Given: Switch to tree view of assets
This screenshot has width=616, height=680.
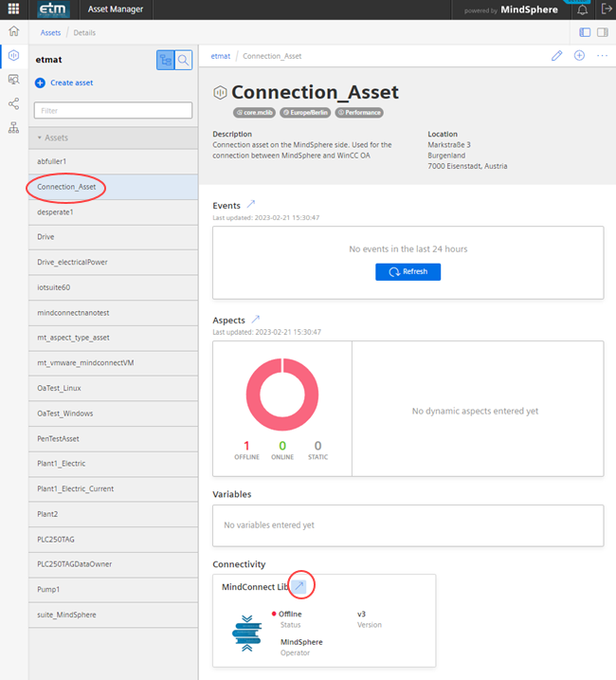Looking at the screenshot, I should point(167,60).
